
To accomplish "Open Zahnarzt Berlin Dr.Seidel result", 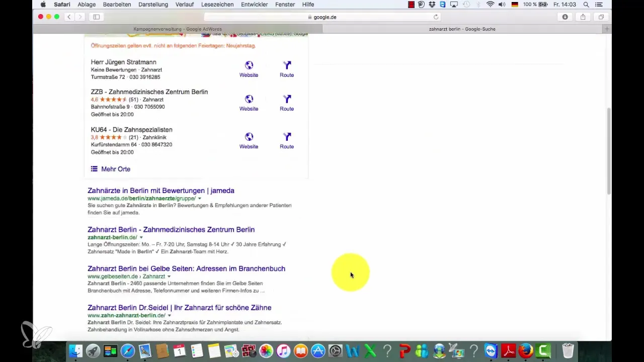I will pyautogui.click(x=179, y=307).
